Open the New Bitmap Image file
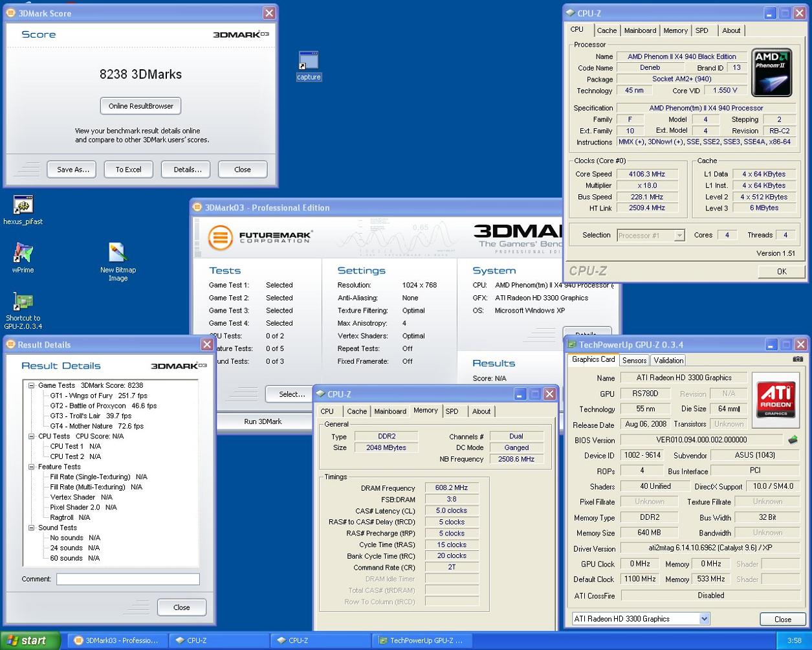Screen dimensions: 812x650 [x=118, y=262]
